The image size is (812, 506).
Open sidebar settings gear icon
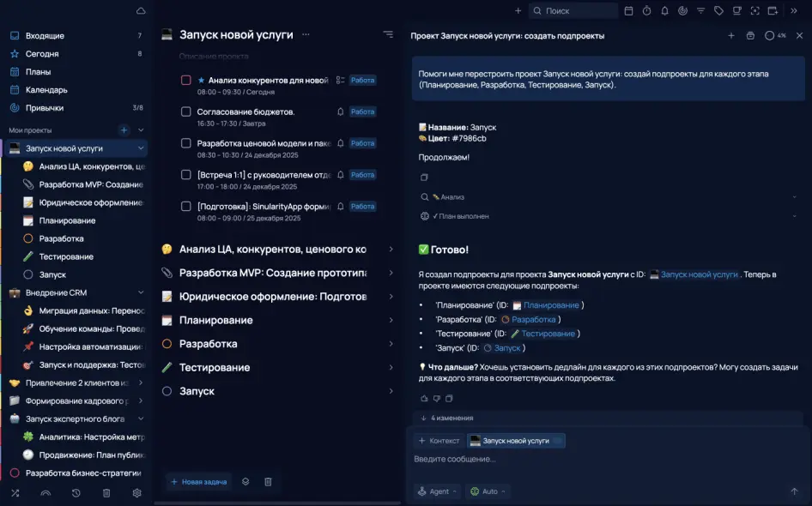click(x=136, y=493)
